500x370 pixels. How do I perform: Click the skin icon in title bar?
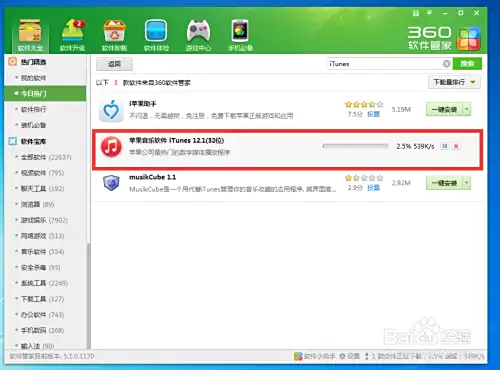[x=416, y=13]
